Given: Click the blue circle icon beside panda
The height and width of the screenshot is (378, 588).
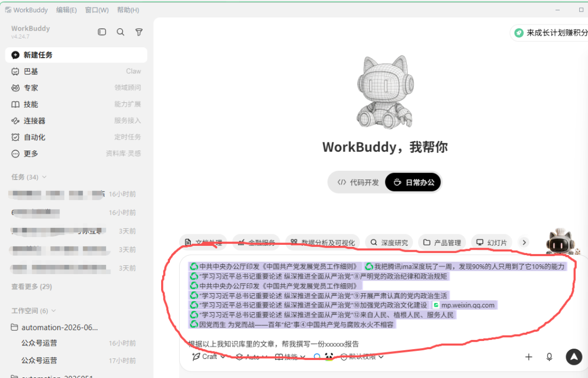Looking at the screenshot, I should click(x=317, y=357).
